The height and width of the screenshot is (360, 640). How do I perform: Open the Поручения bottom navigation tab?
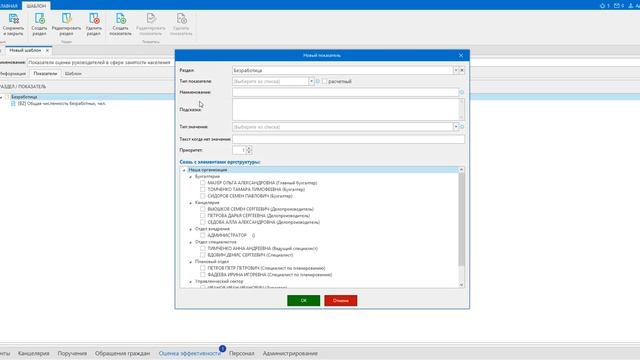click(x=72, y=353)
